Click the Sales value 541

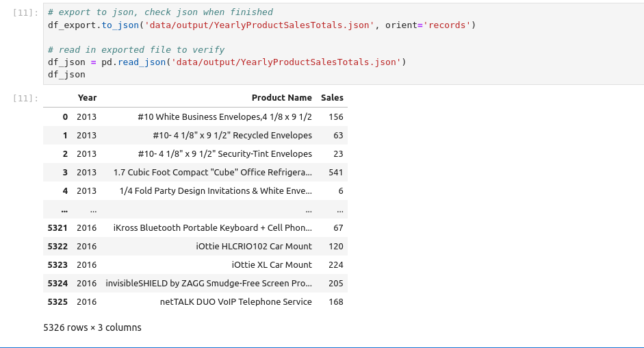pos(335,173)
